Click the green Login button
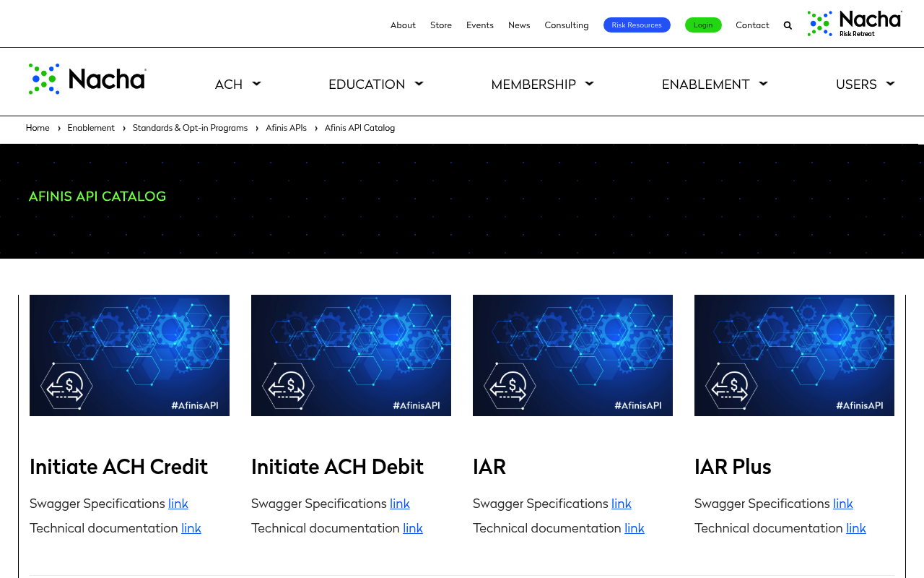Viewport: 924px width, 578px height. pyautogui.click(x=703, y=25)
